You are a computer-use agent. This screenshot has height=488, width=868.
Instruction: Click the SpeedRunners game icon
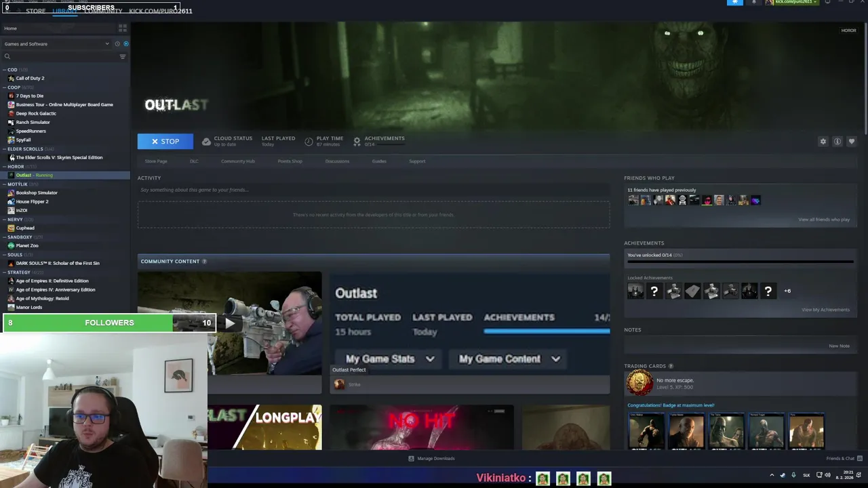11,131
